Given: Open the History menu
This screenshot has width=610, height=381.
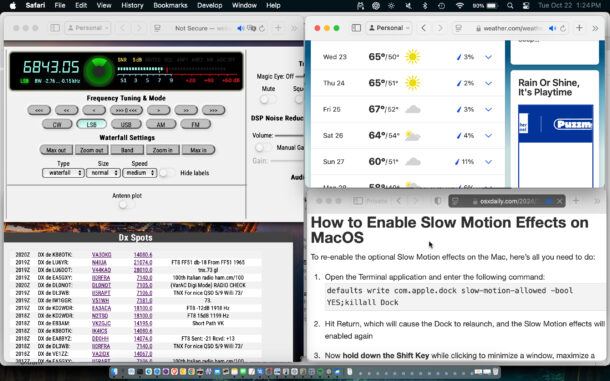Looking at the screenshot, I should [132, 5].
